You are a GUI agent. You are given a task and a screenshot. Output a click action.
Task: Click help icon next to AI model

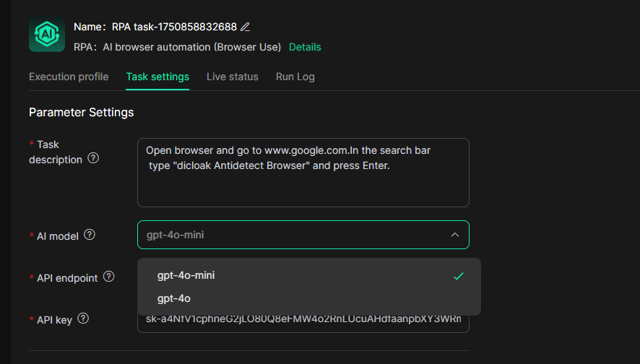pos(90,235)
